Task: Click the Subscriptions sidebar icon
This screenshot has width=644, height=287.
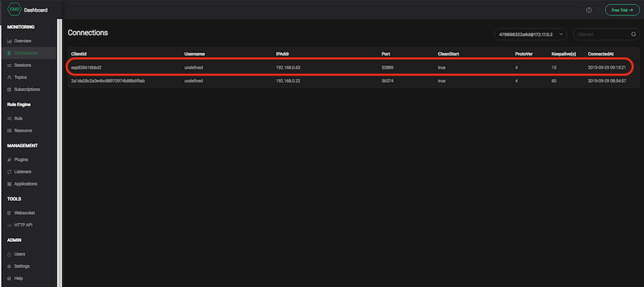Action: 9,89
